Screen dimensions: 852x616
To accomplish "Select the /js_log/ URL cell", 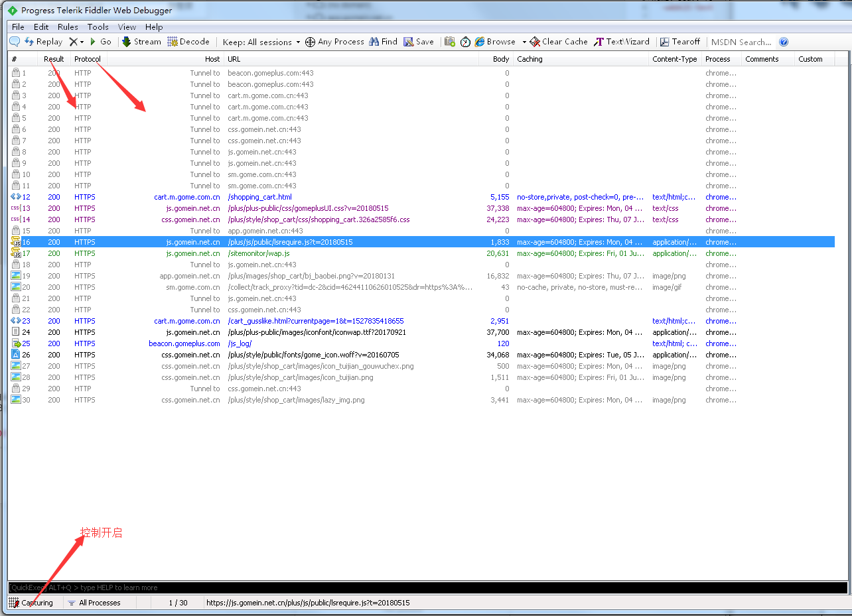I will tap(240, 343).
